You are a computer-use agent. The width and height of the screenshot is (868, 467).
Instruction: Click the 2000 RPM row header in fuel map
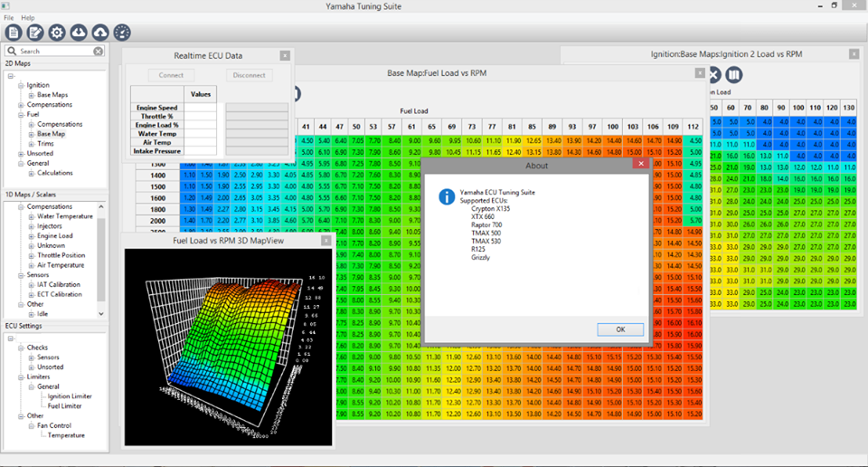tap(157, 221)
